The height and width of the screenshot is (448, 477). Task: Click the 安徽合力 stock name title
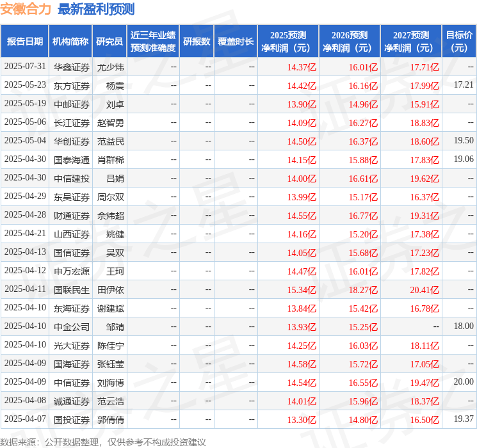(26, 9)
